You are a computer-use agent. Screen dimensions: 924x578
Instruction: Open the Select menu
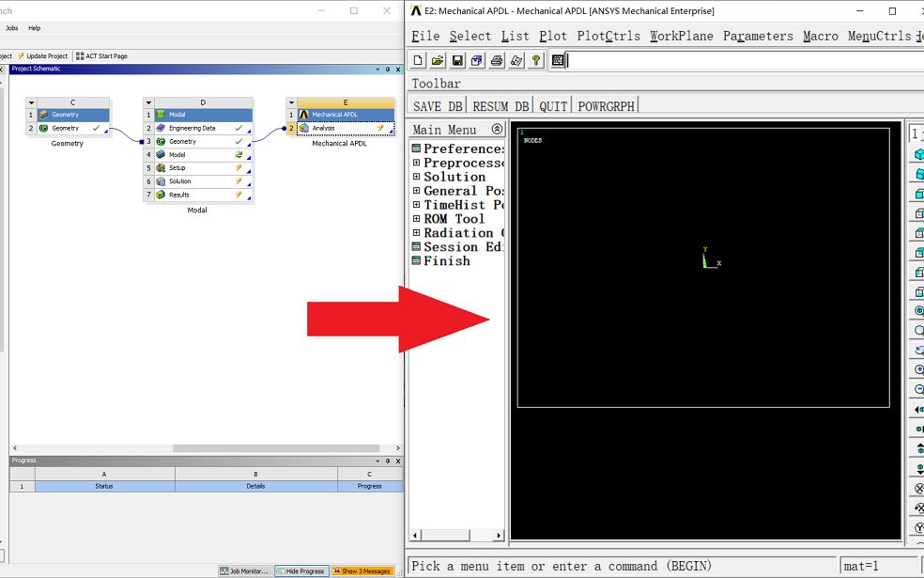click(470, 36)
